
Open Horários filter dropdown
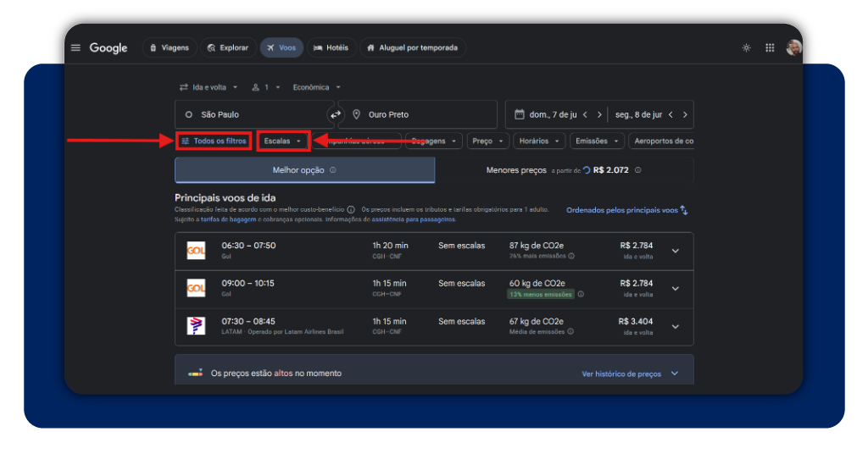pyautogui.click(x=539, y=141)
